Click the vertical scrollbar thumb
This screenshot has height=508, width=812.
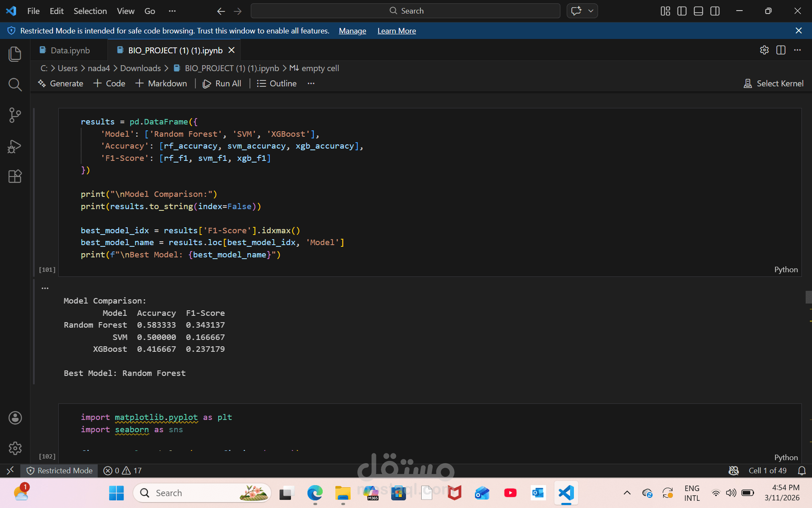click(x=808, y=297)
